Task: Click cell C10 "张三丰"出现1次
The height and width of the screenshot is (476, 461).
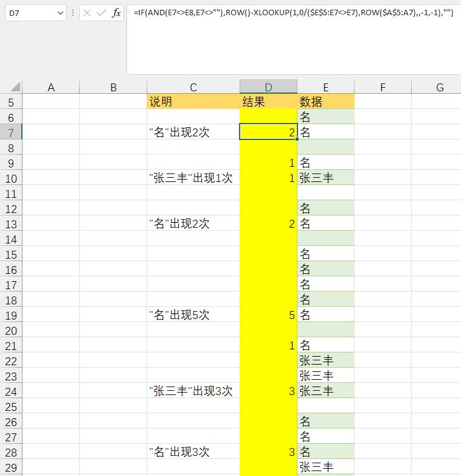Action: coord(193,178)
